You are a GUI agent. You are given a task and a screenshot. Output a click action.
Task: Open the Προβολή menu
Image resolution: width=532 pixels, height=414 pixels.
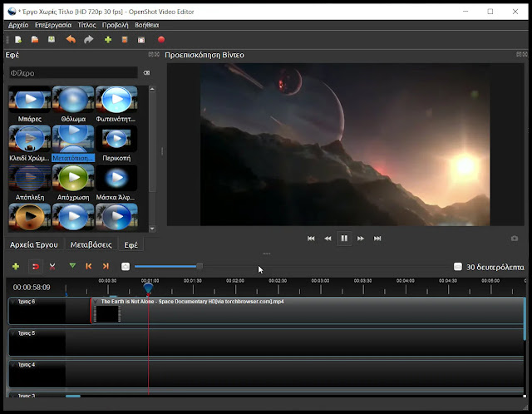[116, 25]
